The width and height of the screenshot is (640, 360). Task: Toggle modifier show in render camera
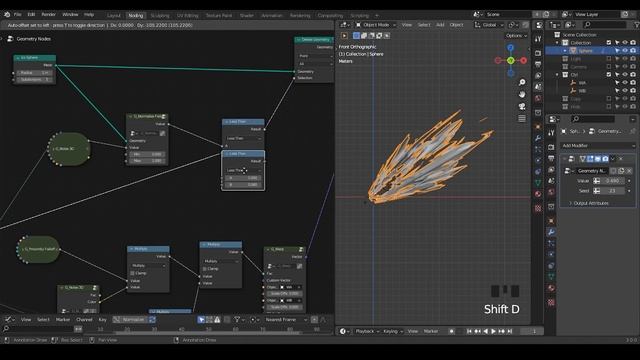605,159
